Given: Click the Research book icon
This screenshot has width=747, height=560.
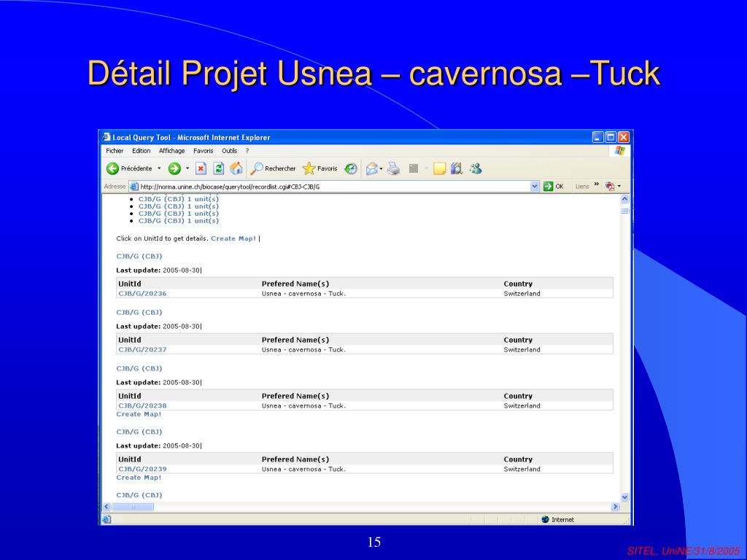Looking at the screenshot, I should tap(457, 168).
